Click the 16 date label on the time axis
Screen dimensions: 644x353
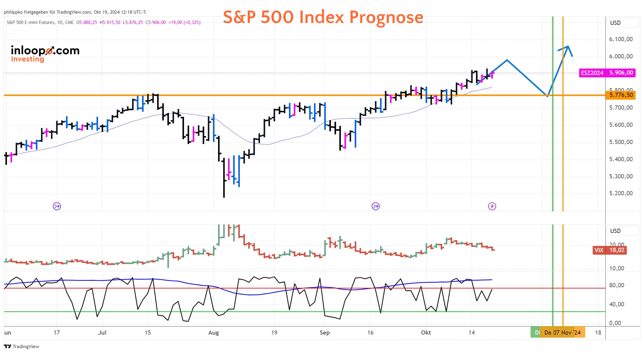[x=370, y=333]
